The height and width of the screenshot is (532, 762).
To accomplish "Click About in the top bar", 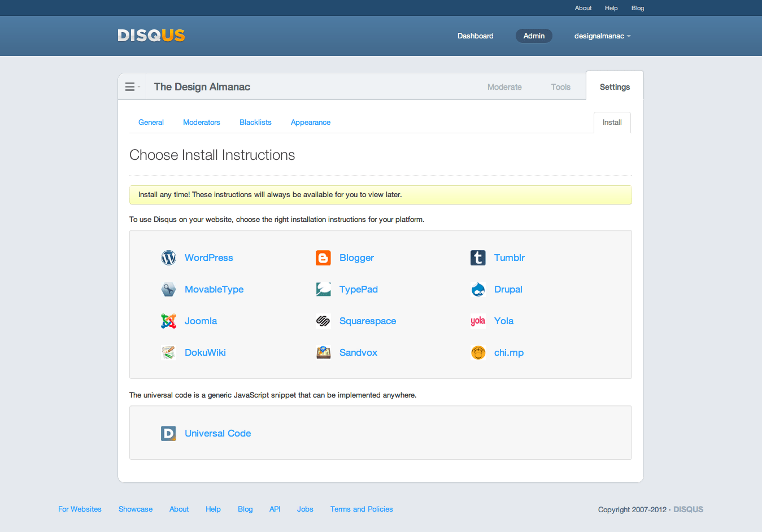I will pyautogui.click(x=584, y=8).
